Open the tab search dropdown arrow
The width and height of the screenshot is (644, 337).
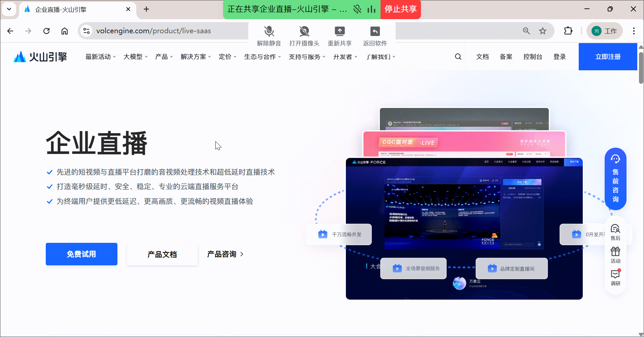tap(9, 9)
